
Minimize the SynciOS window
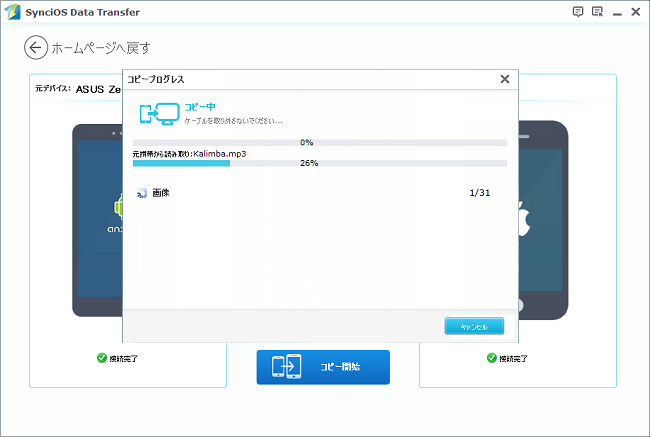(616, 12)
